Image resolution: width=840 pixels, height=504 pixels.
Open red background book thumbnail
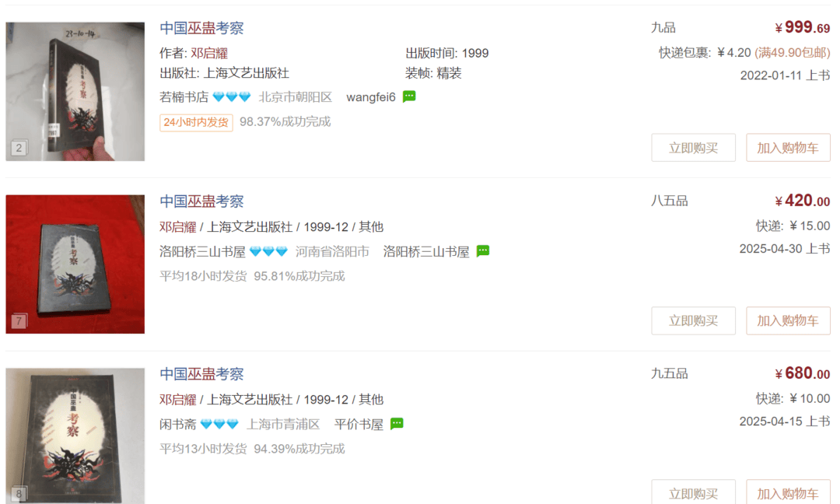(x=75, y=264)
